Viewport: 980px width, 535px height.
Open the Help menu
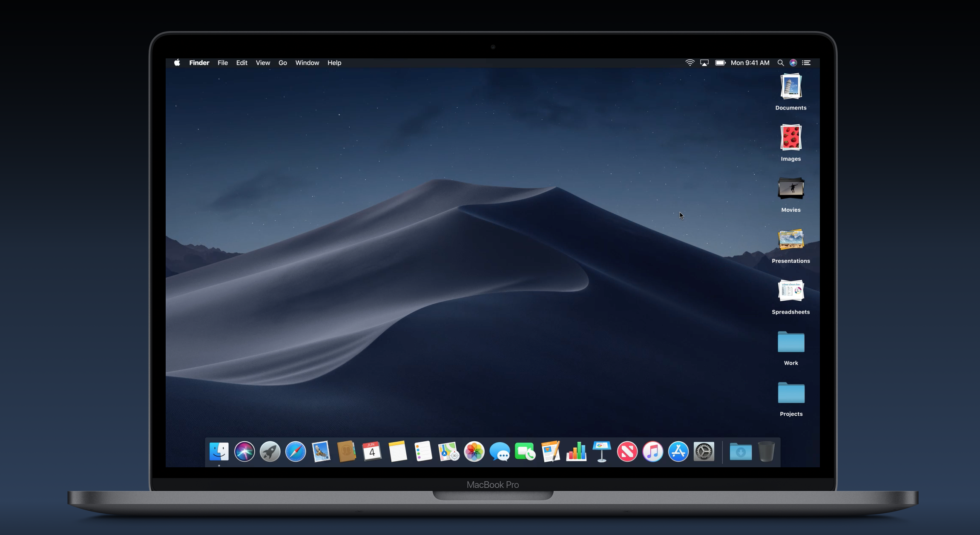click(334, 63)
